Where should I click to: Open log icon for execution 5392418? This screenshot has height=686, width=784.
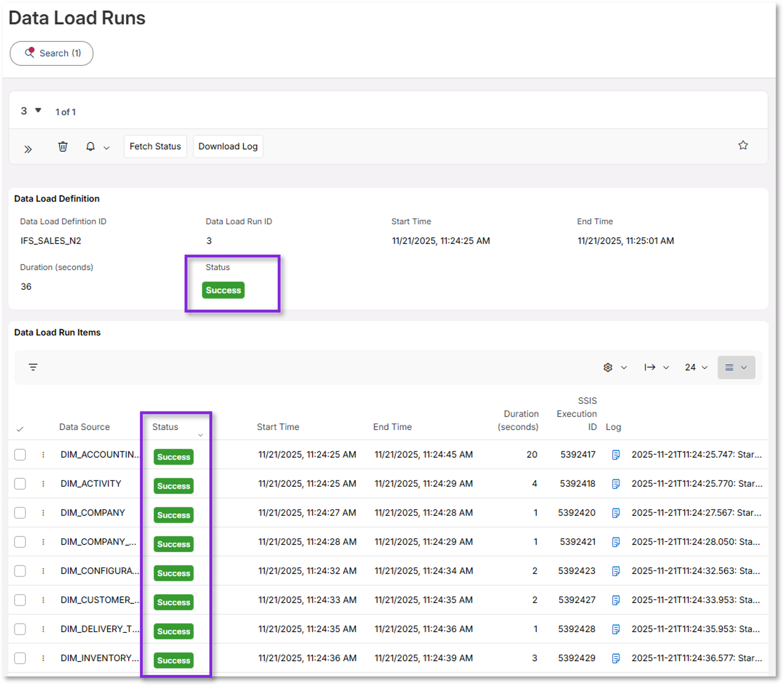tap(616, 484)
